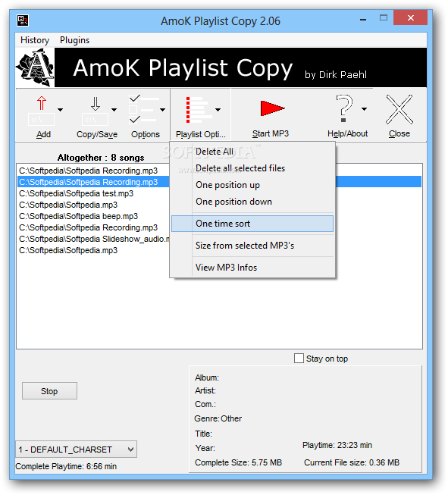Open the Help/About question mark icon
This screenshot has height=495, width=448.
point(344,108)
